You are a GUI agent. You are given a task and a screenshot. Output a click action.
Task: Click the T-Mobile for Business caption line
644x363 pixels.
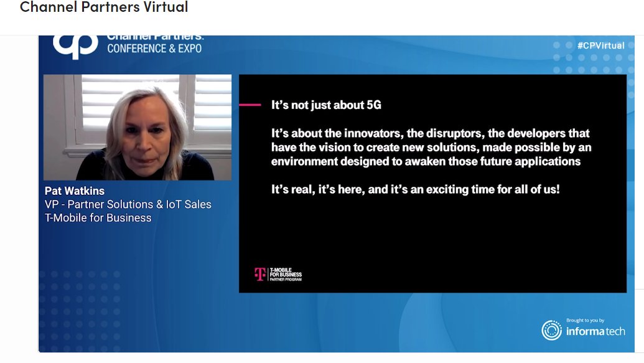98,218
